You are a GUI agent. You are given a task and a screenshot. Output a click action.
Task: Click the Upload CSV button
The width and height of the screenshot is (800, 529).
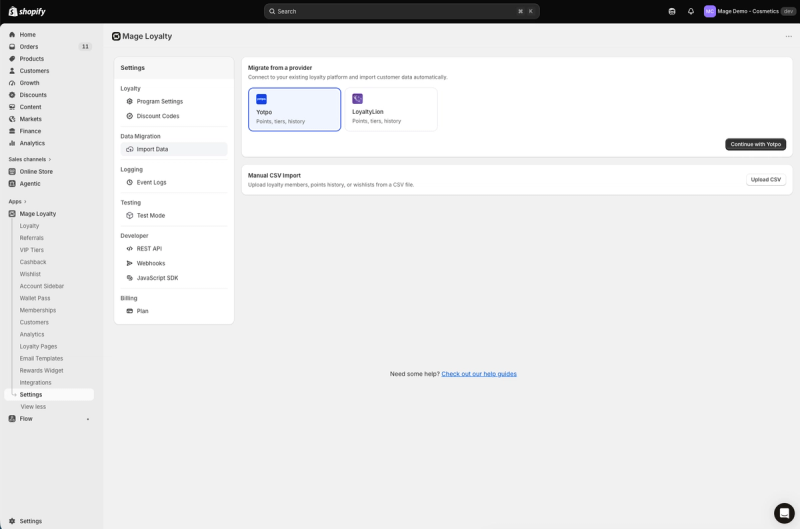point(766,180)
